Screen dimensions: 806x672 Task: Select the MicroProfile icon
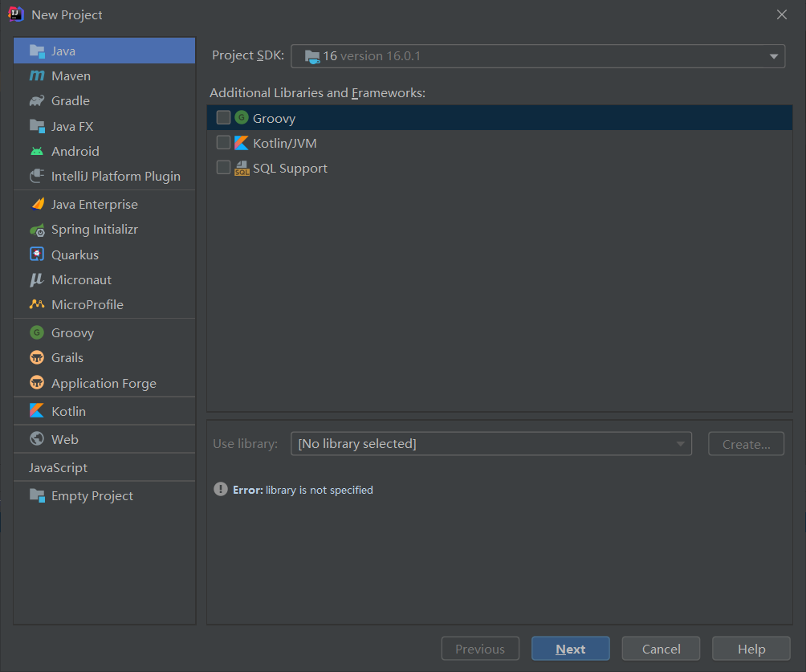37,304
